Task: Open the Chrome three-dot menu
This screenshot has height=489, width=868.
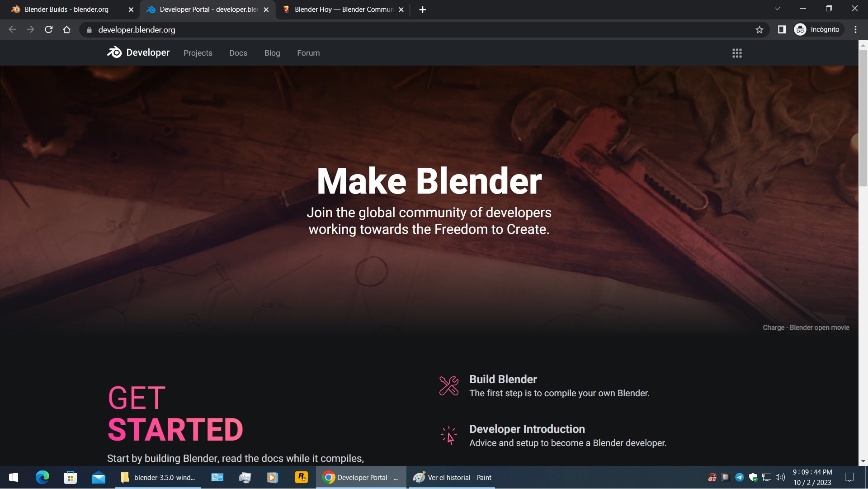Action: pos(855,30)
